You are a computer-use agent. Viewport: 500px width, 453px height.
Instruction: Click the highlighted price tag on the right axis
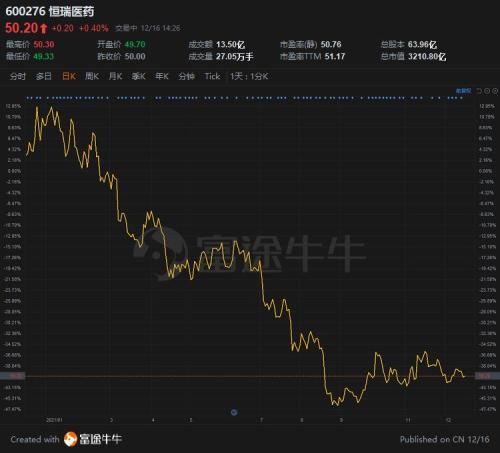click(x=487, y=376)
